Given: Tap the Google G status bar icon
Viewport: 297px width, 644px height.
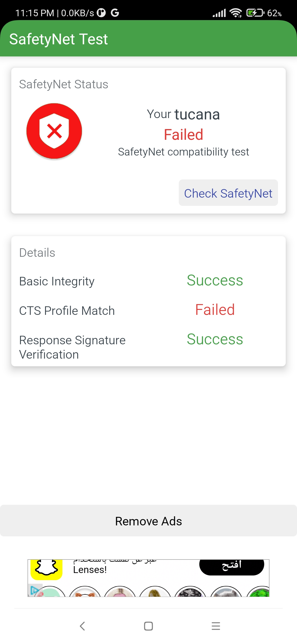Looking at the screenshot, I should coord(115,13).
